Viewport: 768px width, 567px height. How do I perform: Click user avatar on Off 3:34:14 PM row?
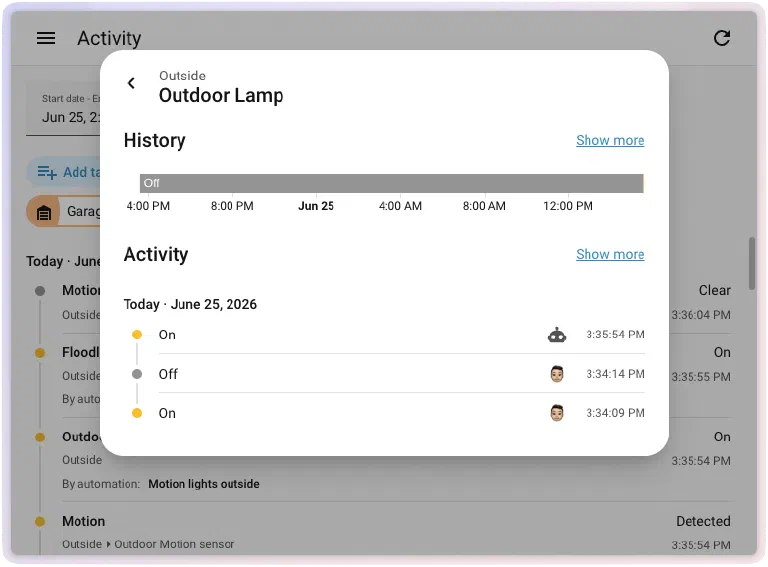point(557,374)
